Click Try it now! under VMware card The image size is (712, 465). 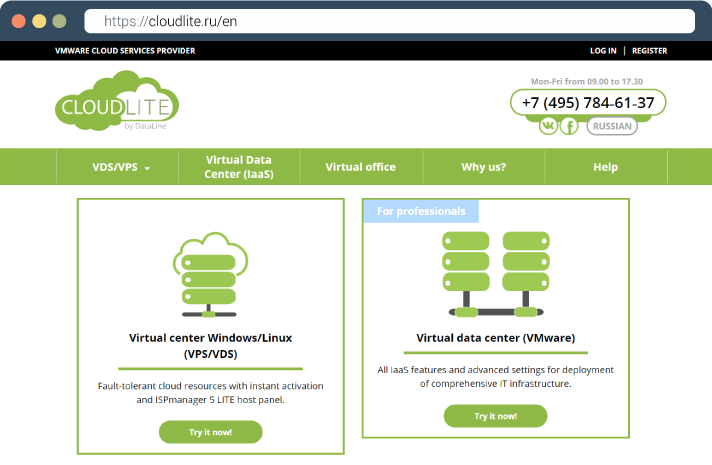[x=495, y=416]
